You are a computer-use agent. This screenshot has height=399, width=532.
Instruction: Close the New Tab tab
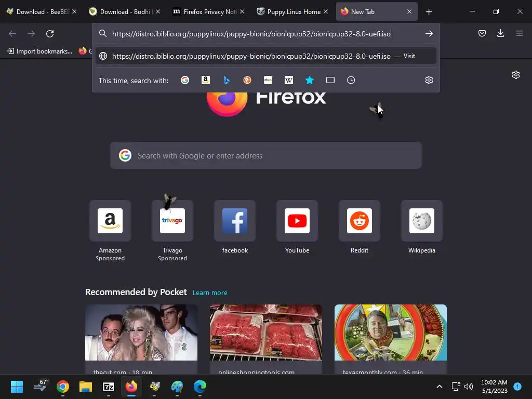coord(409,11)
